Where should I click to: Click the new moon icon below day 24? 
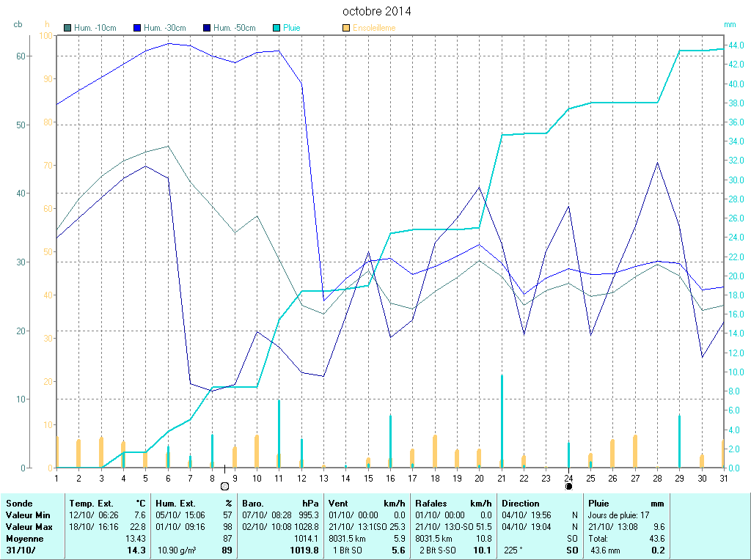click(568, 486)
